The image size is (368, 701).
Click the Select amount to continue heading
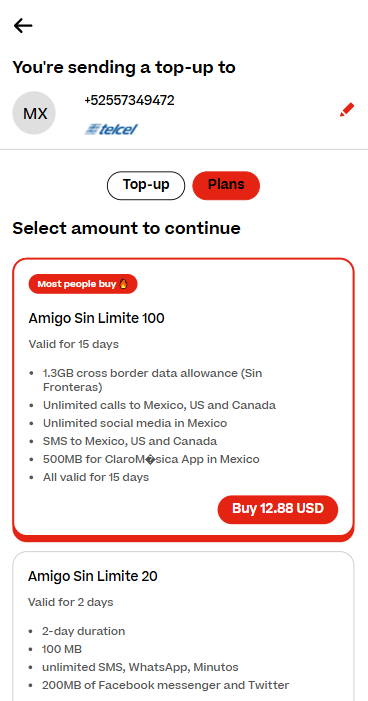[x=127, y=228]
